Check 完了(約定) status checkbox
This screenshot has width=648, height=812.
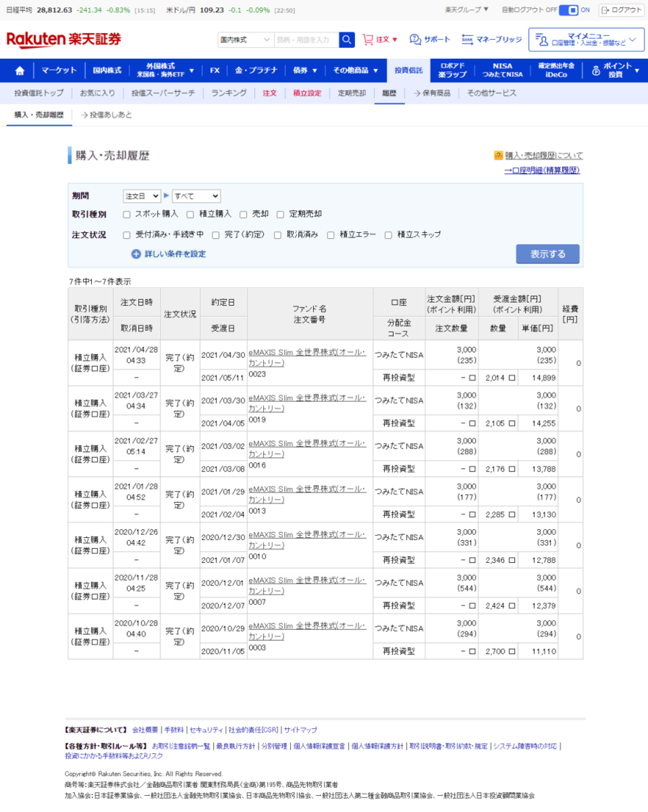216,235
